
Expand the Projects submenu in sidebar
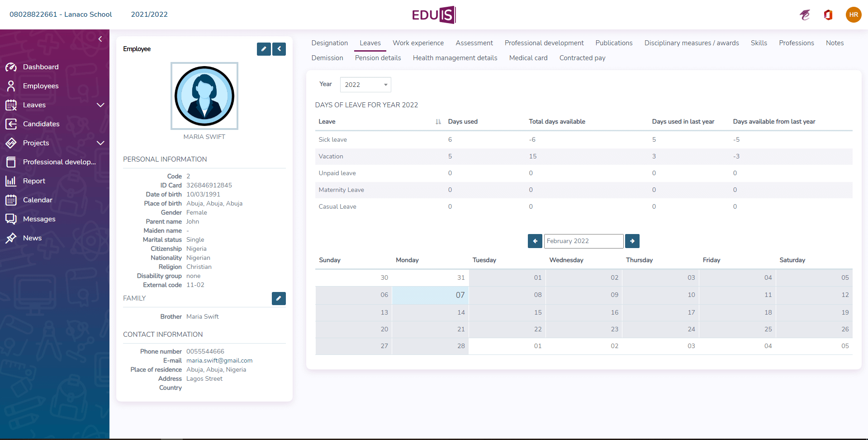(x=100, y=143)
